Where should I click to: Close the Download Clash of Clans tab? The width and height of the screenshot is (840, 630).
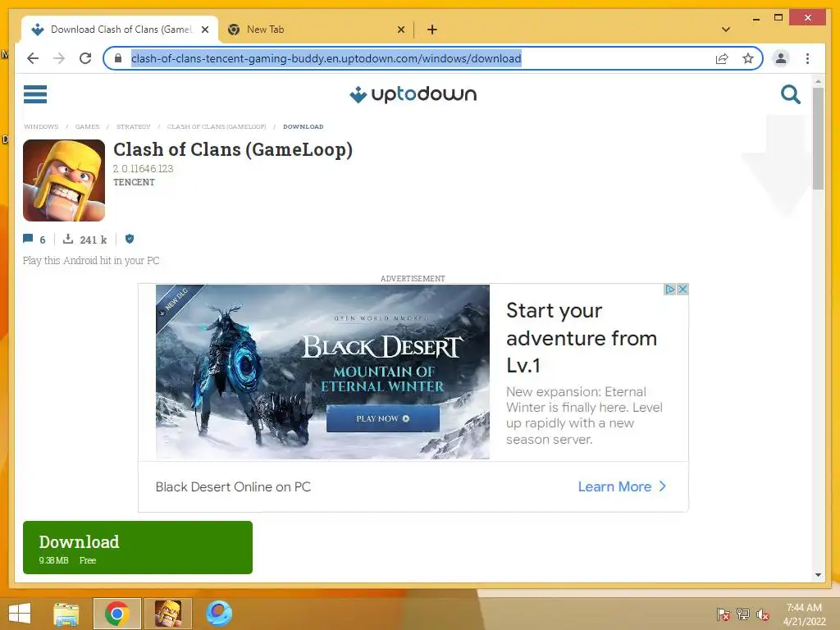204,30
